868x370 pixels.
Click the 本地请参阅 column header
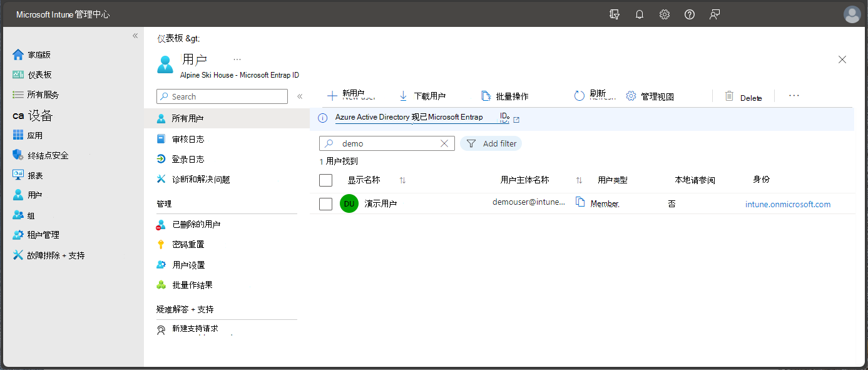click(695, 180)
